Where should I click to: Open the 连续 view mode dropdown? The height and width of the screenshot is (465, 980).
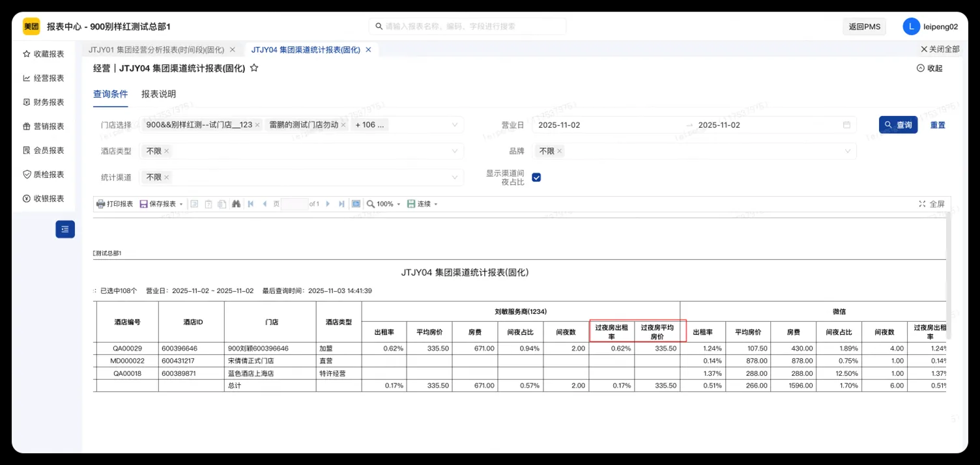coord(427,203)
